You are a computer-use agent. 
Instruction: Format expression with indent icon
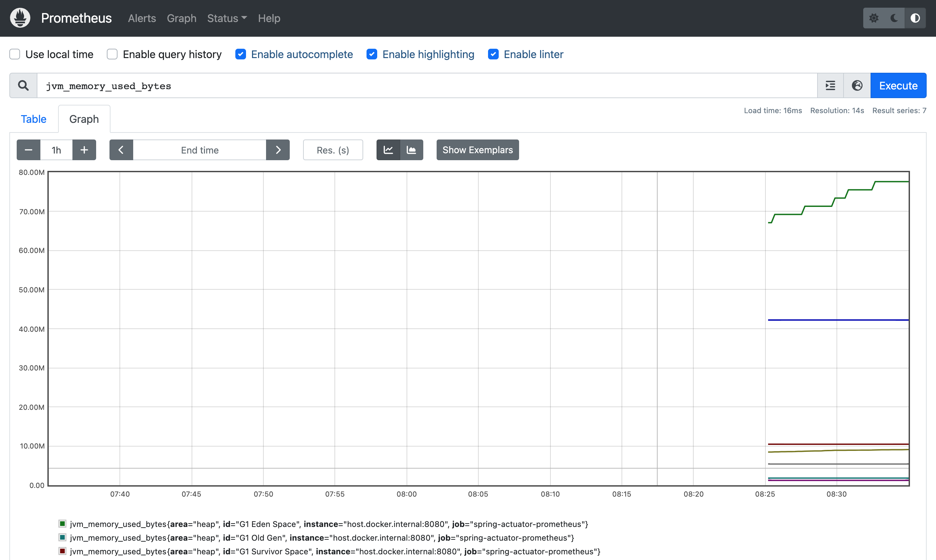830,85
